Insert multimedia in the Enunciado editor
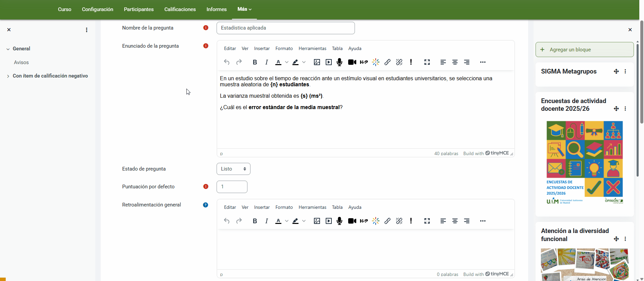Image resolution: width=644 pixels, height=281 pixels. pyautogui.click(x=329, y=62)
